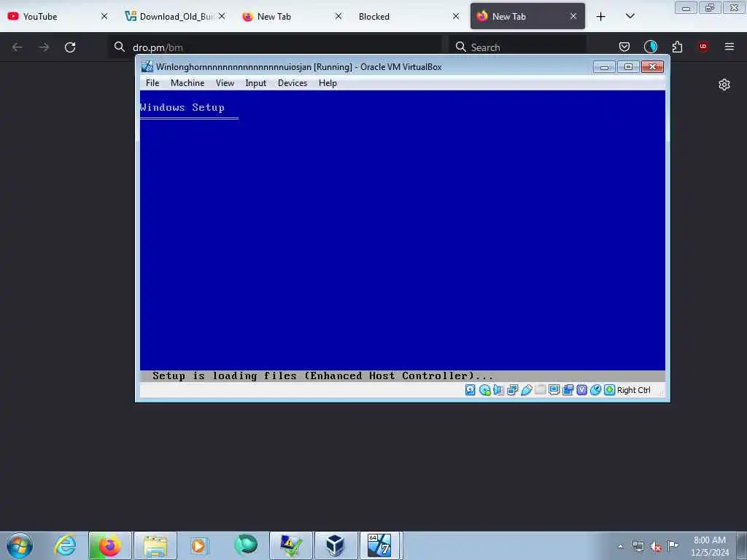Click the running VM '64 7' taskbar button
The height and width of the screenshot is (560, 747).
[379, 545]
